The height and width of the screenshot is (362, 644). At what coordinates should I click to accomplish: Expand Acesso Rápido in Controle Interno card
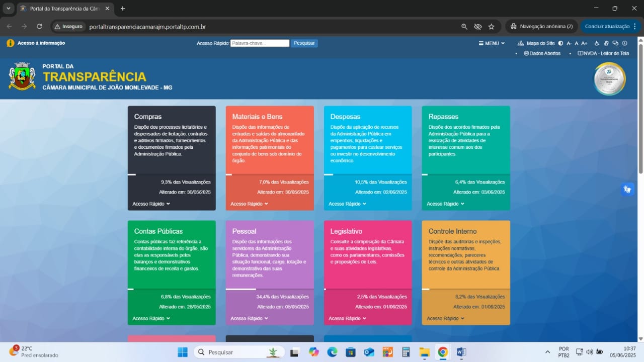pyautogui.click(x=445, y=318)
